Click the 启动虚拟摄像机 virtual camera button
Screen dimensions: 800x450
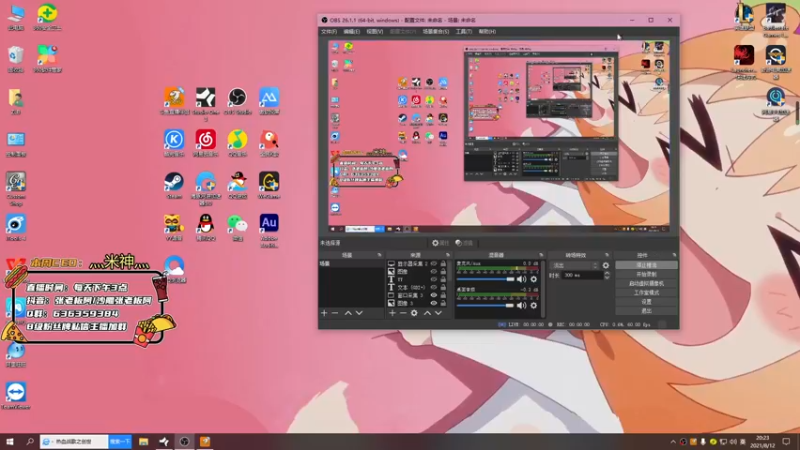coord(646,284)
